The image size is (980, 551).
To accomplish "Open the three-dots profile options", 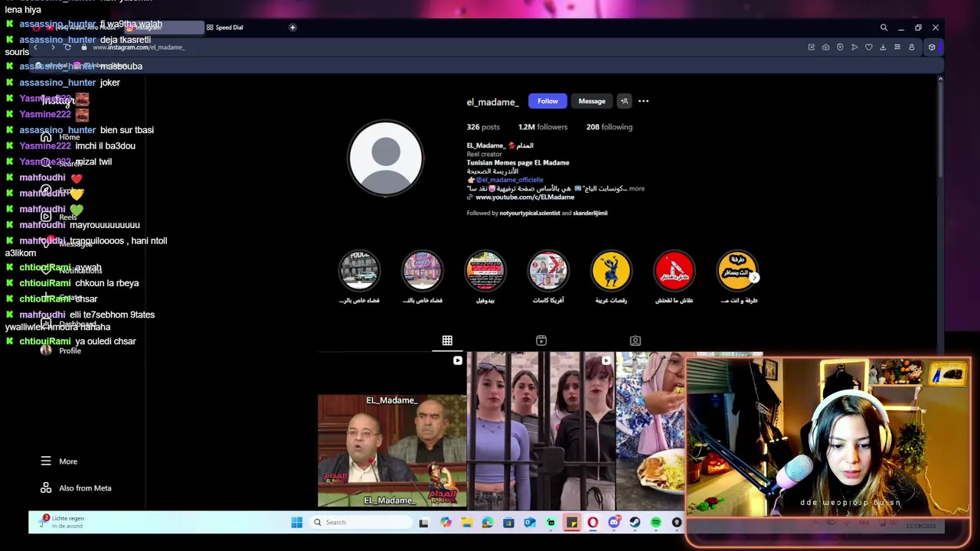I will pos(643,101).
